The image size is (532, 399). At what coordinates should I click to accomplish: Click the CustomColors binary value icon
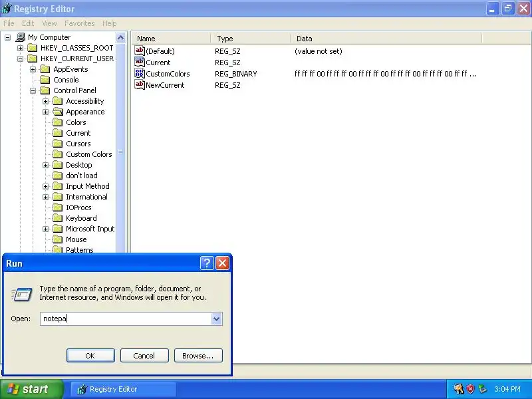(140, 73)
